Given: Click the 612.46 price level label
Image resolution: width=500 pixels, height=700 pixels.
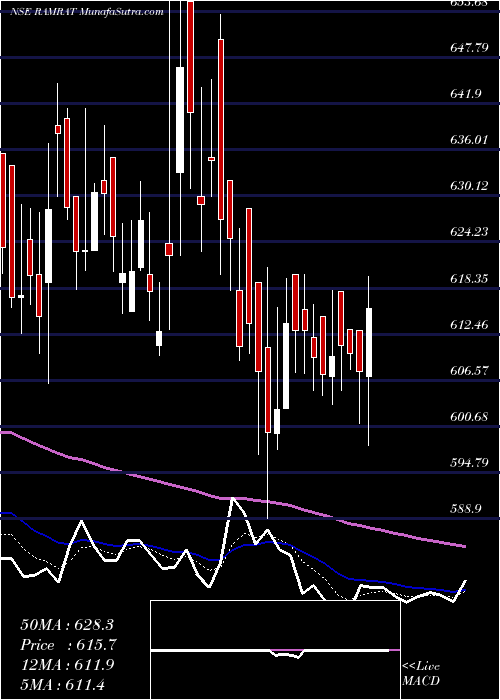Looking at the screenshot, I should [469, 325].
